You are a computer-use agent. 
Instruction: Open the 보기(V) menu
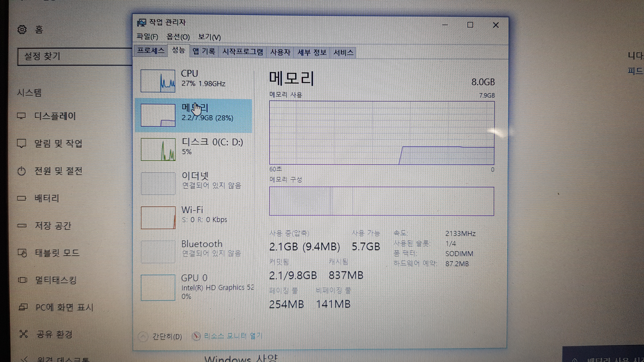coord(209,37)
